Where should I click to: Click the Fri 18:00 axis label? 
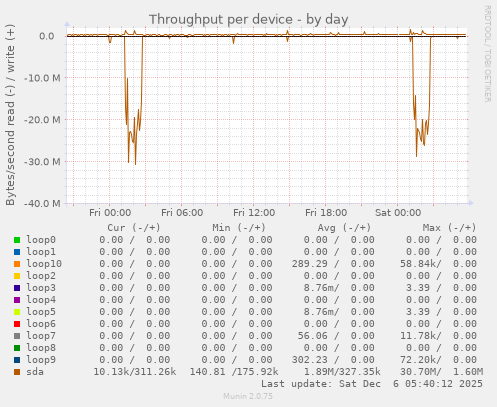pyautogui.click(x=326, y=213)
